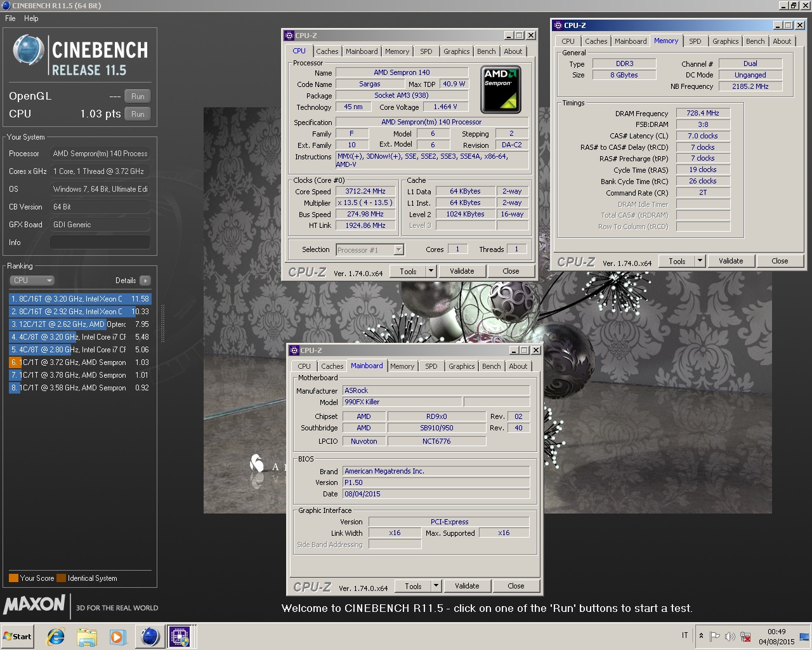
Task: Click Tools button in CPU-Z CPU window
Action: coord(408,271)
